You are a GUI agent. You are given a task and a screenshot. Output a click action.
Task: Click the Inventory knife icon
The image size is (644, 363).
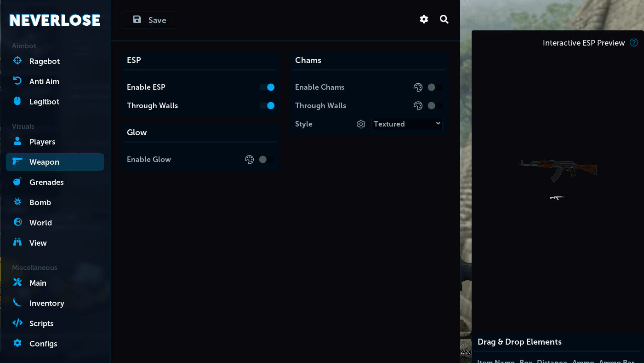point(17,303)
